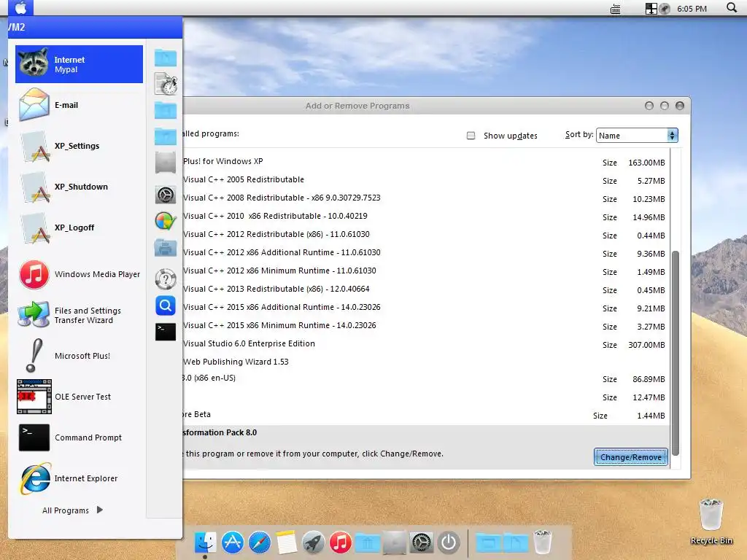Open the dock folder with building emblem
This screenshot has height=560, width=747.
[x=368, y=542]
